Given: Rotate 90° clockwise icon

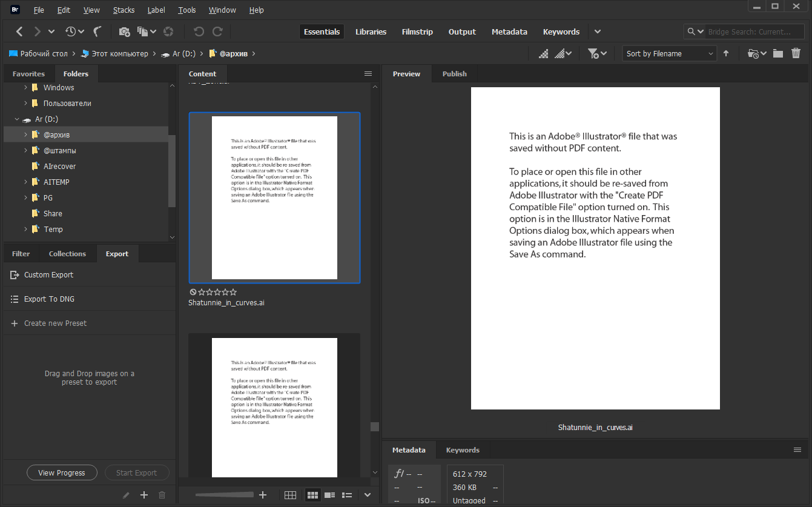Looking at the screenshot, I should point(217,31).
